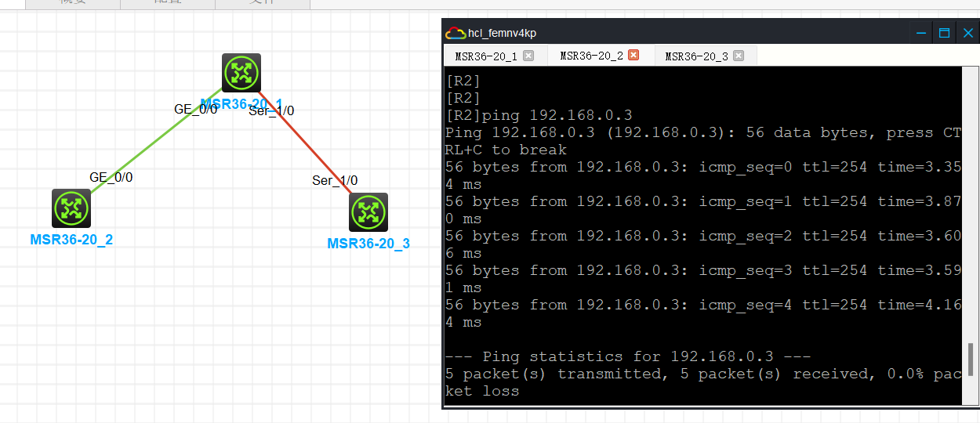The height and width of the screenshot is (423, 980).
Task: Click the '5 packet(s) transmitted' summary line
Action: (703, 382)
